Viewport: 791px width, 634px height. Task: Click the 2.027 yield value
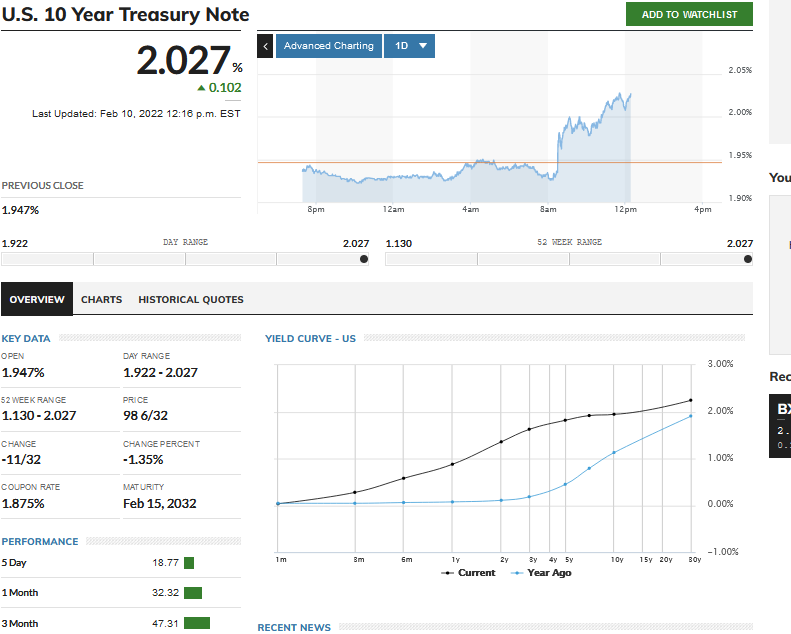[x=183, y=61]
